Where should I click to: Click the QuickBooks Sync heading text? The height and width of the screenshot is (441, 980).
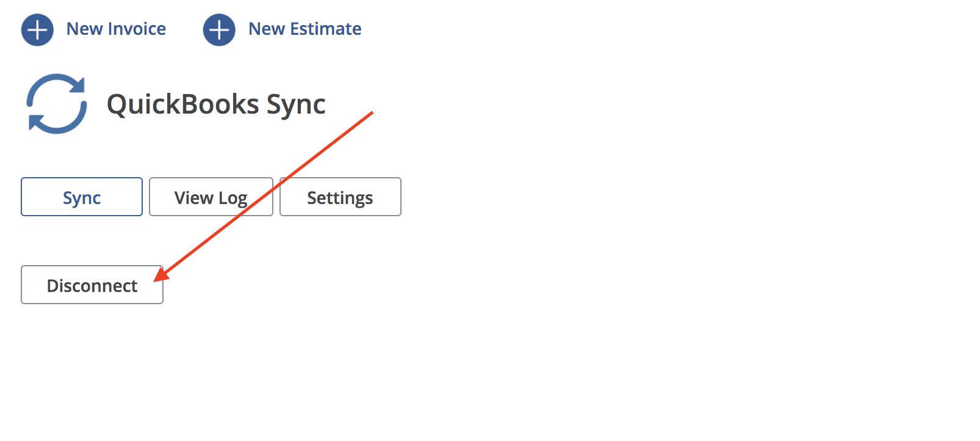[x=216, y=104]
